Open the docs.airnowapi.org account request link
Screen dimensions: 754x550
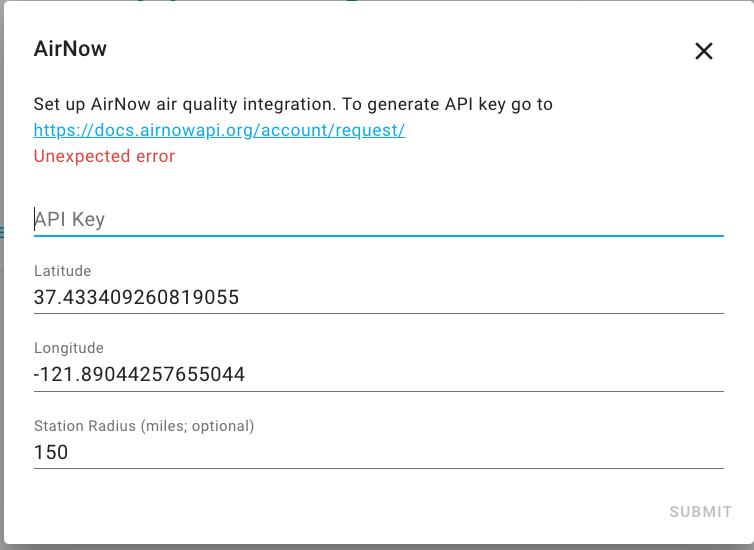tap(219, 130)
